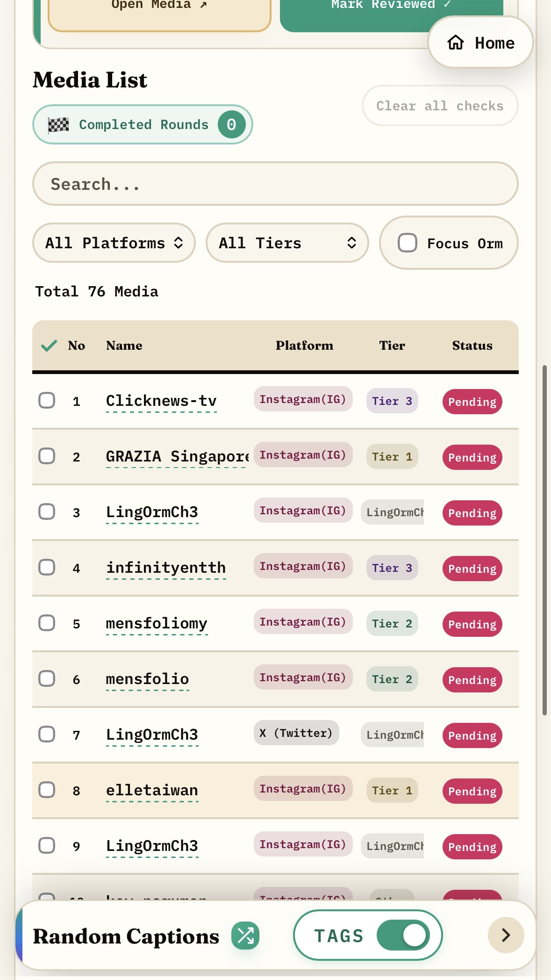The height and width of the screenshot is (980, 551).
Task: Click the right chevron arrow button
Action: [506, 935]
